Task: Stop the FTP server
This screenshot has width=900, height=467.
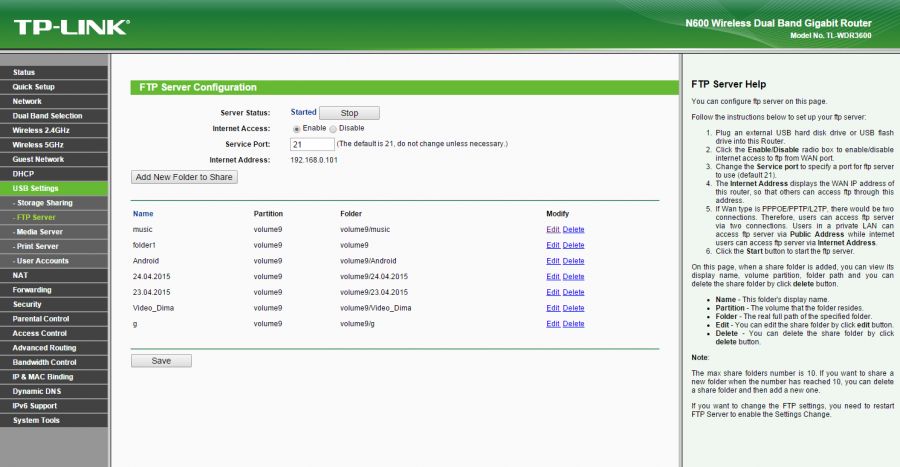Action: 349,113
